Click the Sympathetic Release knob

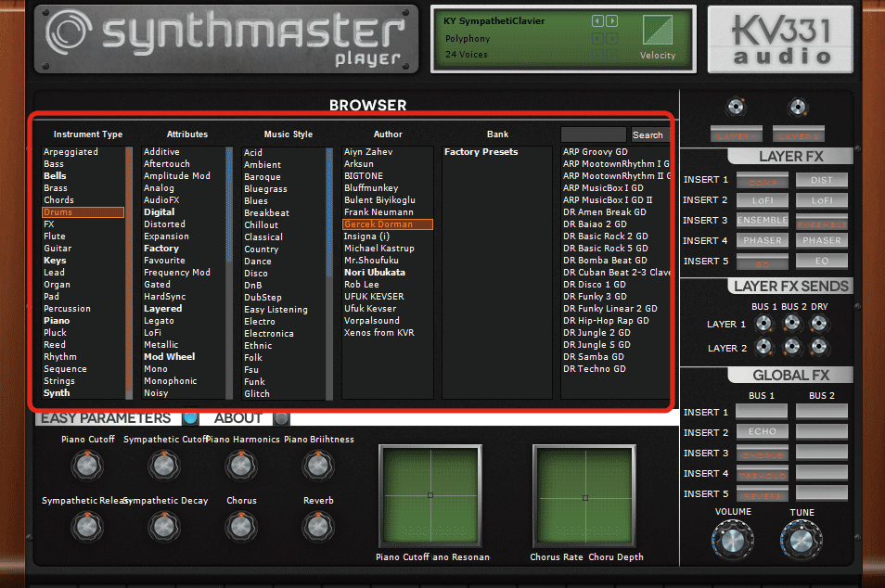(x=87, y=527)
